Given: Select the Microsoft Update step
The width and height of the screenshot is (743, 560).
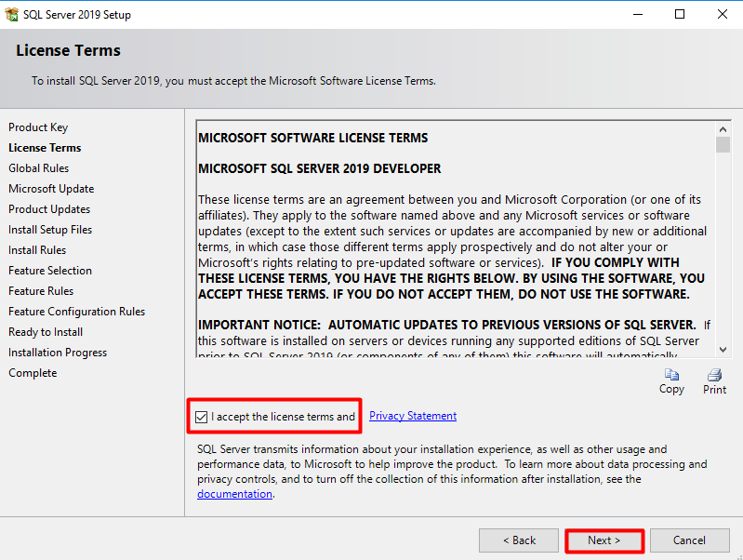Looking at the screenshot, I should click(x=51, y=189).
